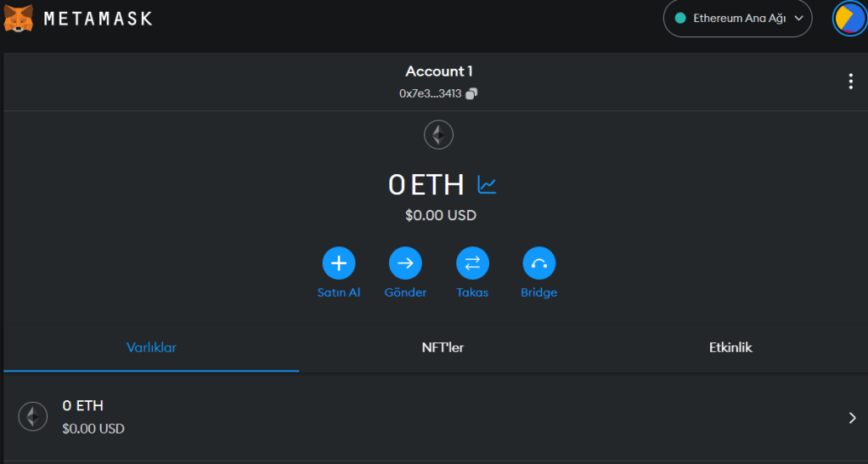Click the portfolio chart icon beside balance
Viewport: 868px width, 464px height.
click(x=487, y=184)
